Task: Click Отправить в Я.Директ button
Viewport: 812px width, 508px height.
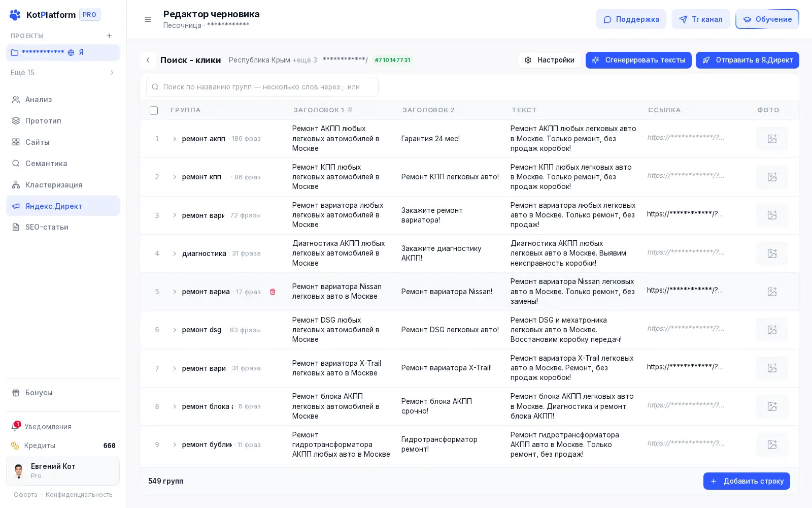Action: pyautogui.click(x=748, y=60)
